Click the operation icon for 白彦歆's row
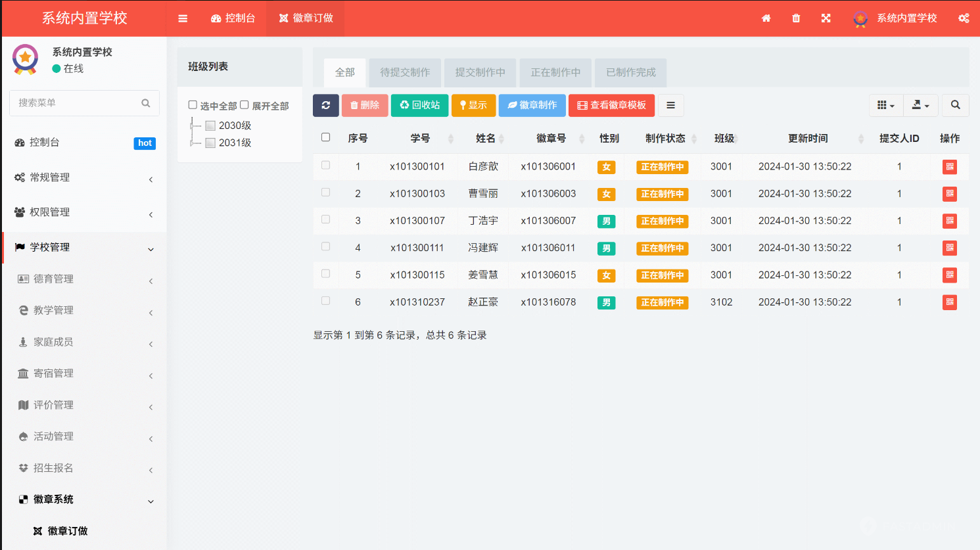980x550 pixels. (x=949, y=166)
